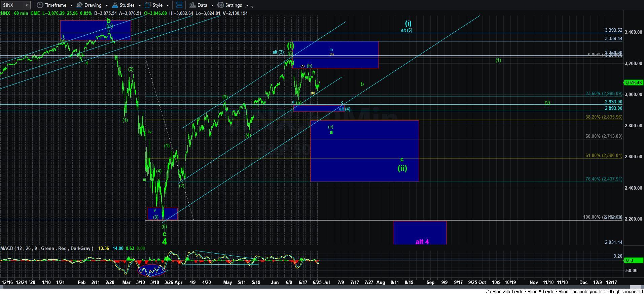Click the Studies flask icon
Image resolution: width=644 pixels, height=294 pixels.
click(x=115, y=5)
